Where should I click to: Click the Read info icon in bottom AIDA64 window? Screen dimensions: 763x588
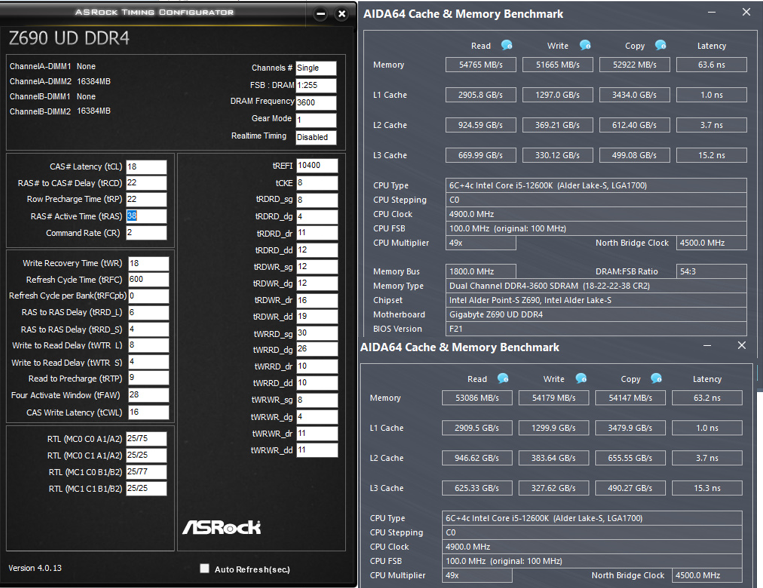[x=503, y=378]
